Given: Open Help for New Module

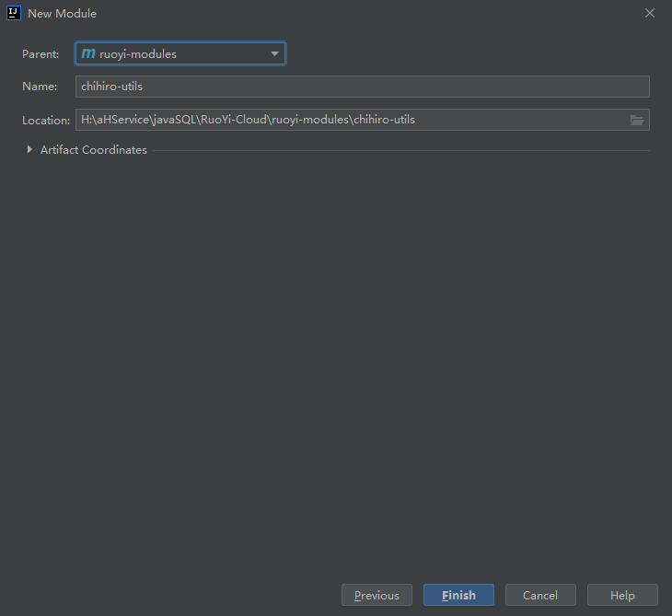Looking at the screenshot, I should [622, 595].
